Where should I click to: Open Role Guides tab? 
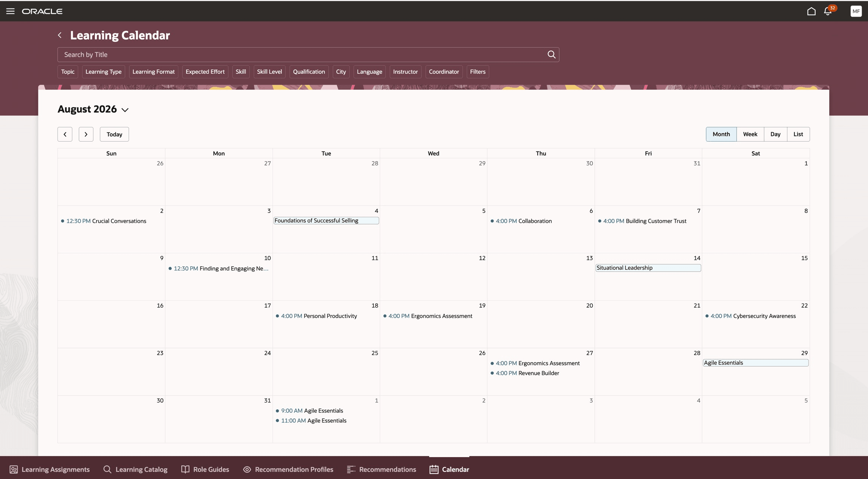205,469
